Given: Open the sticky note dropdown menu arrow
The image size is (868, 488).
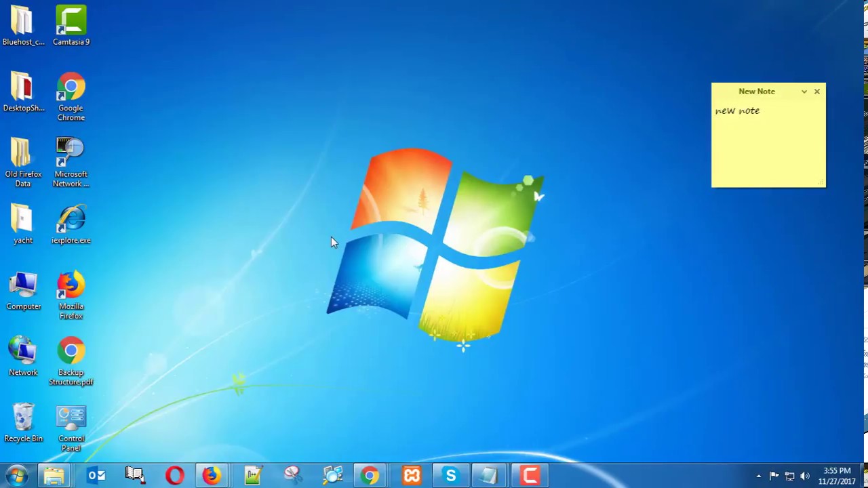Looking at the screenshot, I should click(x=804, y=91).
